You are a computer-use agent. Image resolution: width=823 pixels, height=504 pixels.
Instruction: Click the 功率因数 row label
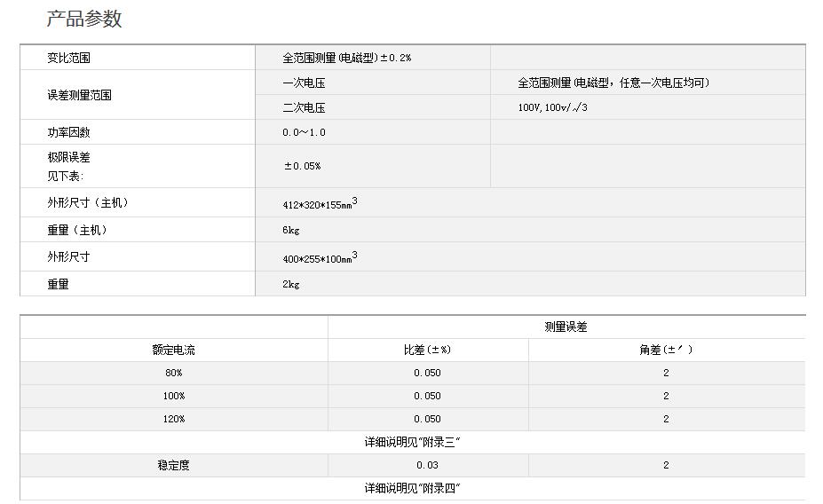(x=69, y=132)
